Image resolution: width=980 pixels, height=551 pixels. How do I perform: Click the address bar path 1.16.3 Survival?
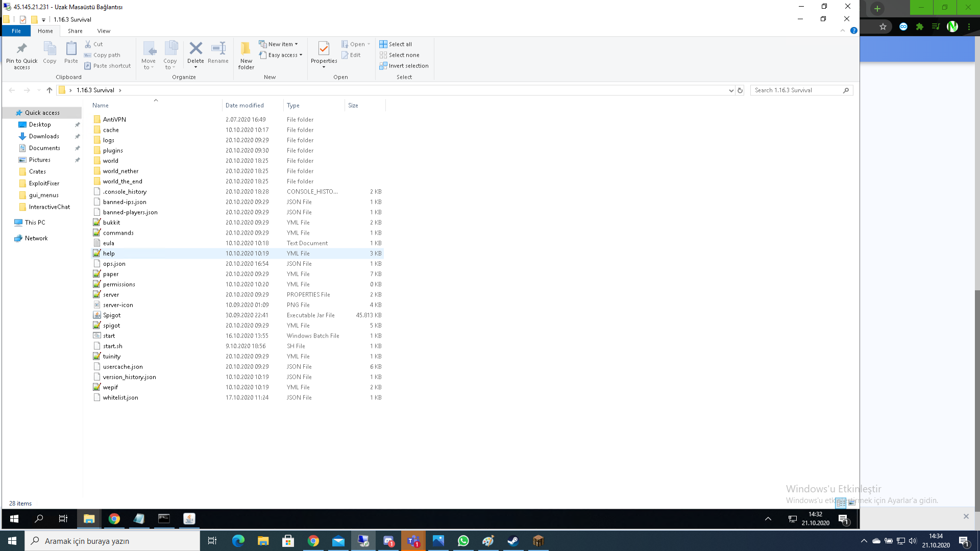point(95,90)
